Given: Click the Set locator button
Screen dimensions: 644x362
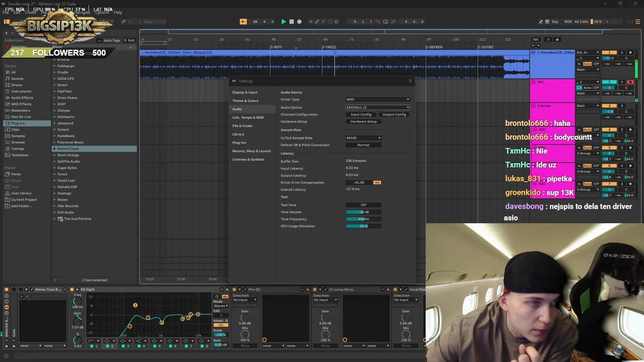Looking at the screenshot, I should coord(535,40).
